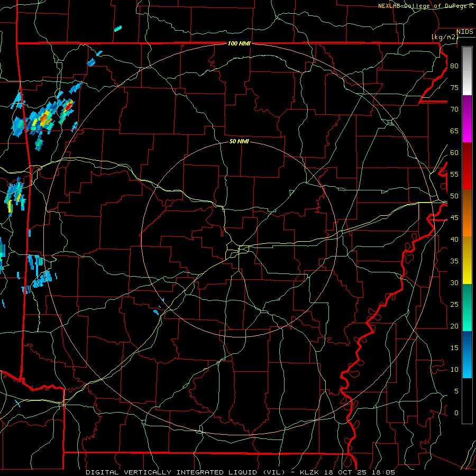Click the 18 OCT 25 date in the caption

(346, 472)
